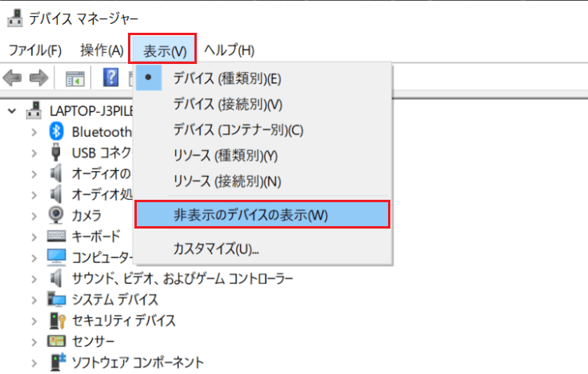The height and width of the screenshot is (374, 588).
Task: Expand the セキュリティ デバイス category
Action: click(34, 320)
